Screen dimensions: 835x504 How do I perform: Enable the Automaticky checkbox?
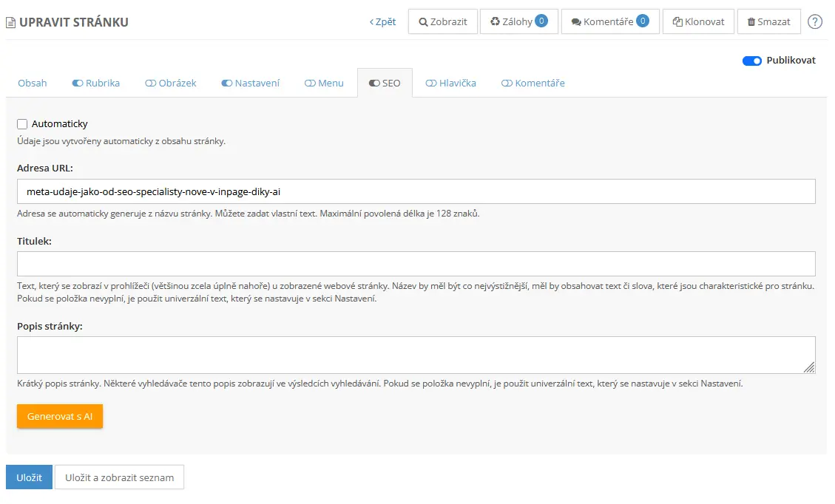pos(21,123)
